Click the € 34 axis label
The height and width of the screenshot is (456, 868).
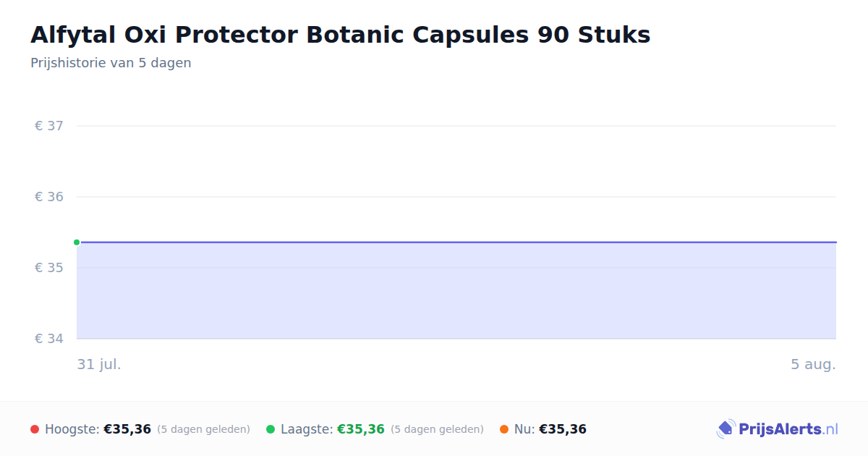49,339
